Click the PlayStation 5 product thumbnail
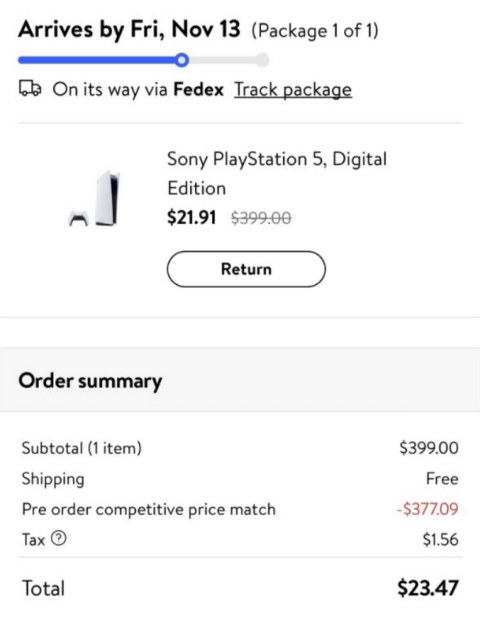 tap(96, 198)
